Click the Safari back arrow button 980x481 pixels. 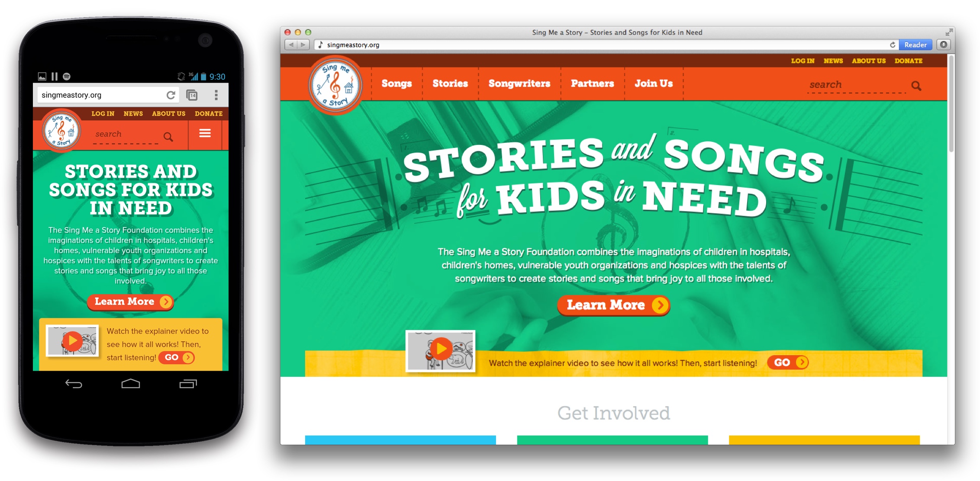coord(291,45)
